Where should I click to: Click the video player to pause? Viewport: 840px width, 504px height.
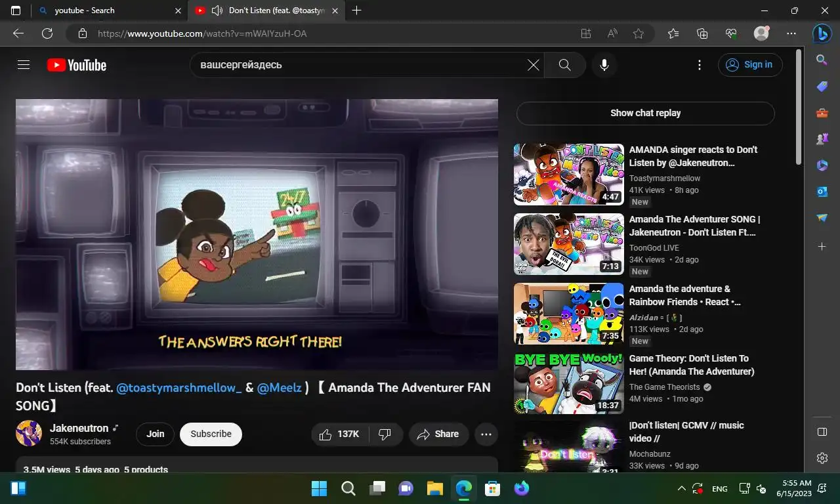coord(257,234)
